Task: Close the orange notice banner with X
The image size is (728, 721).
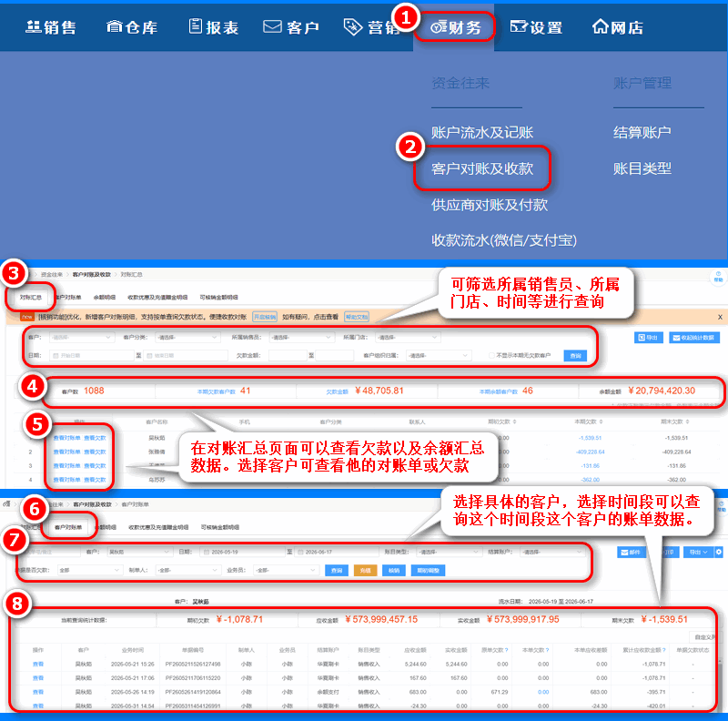Action: point(720,318)
